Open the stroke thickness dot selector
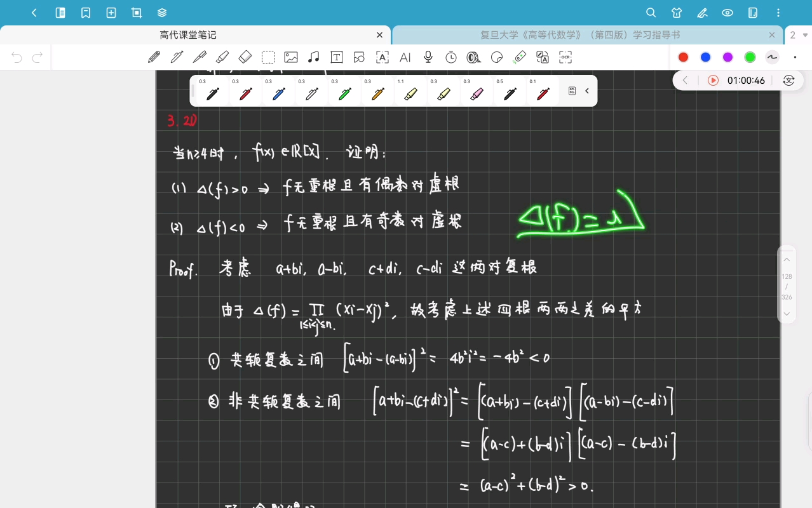Screen dimensions: 812x508 795,57
